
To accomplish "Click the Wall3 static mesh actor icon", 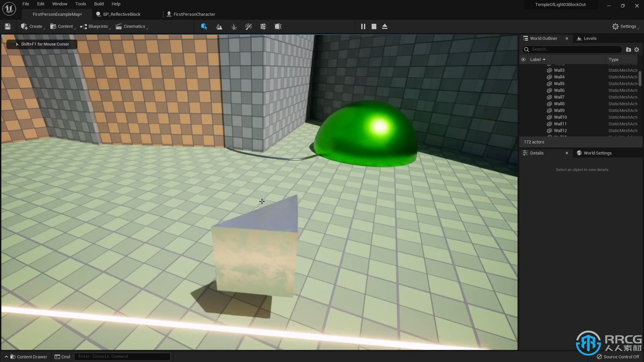I will point(549,70).
